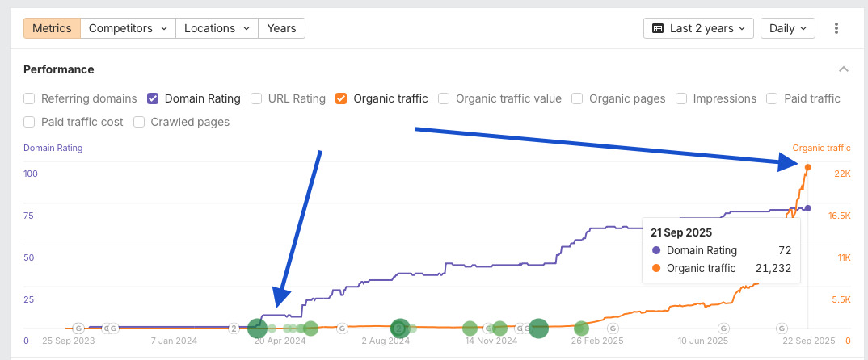Viewport: 868px width, 360px height.
Task: Open the Last 2 years date dropdown
Action: point(699,28)
